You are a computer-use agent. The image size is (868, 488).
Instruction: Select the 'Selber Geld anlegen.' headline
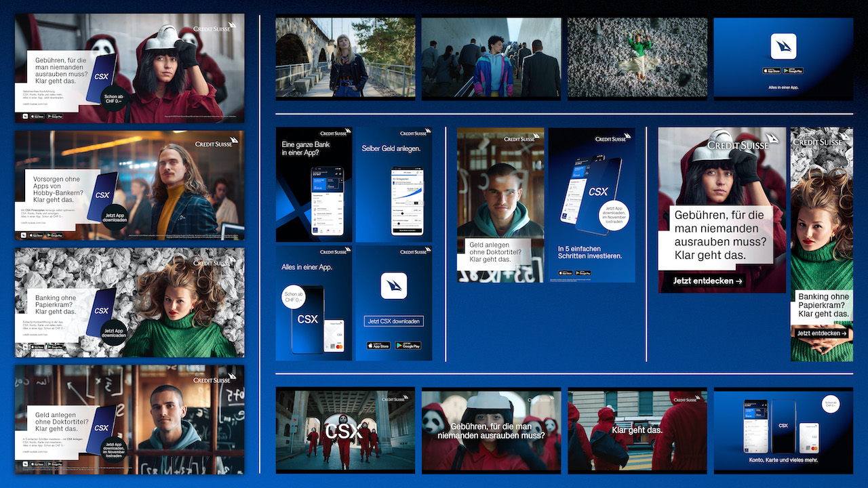pos(391,148)
